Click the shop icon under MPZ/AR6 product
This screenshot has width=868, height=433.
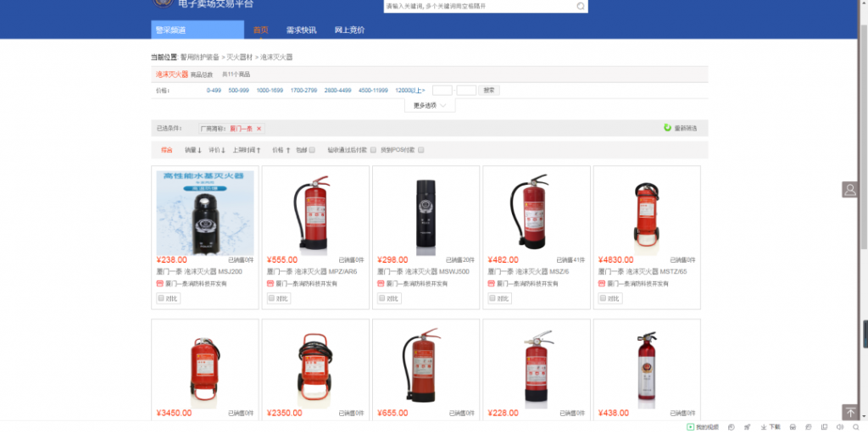tap(270, 284)
